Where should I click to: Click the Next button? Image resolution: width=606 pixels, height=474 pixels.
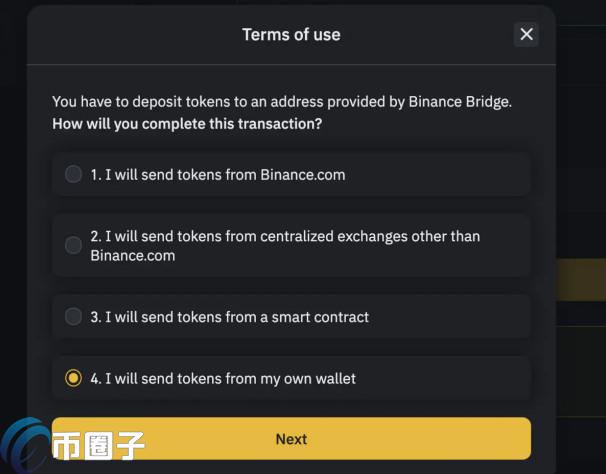tap(291, 439)
